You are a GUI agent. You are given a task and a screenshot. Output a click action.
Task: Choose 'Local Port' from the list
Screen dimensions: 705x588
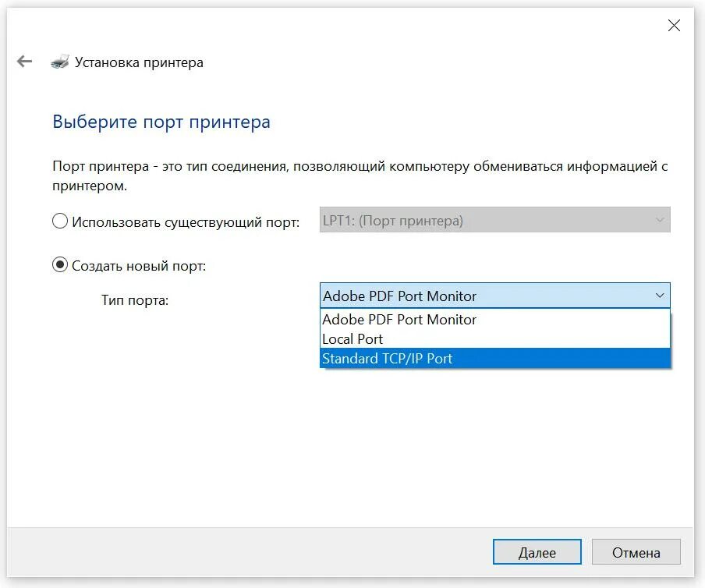[494, 339]
